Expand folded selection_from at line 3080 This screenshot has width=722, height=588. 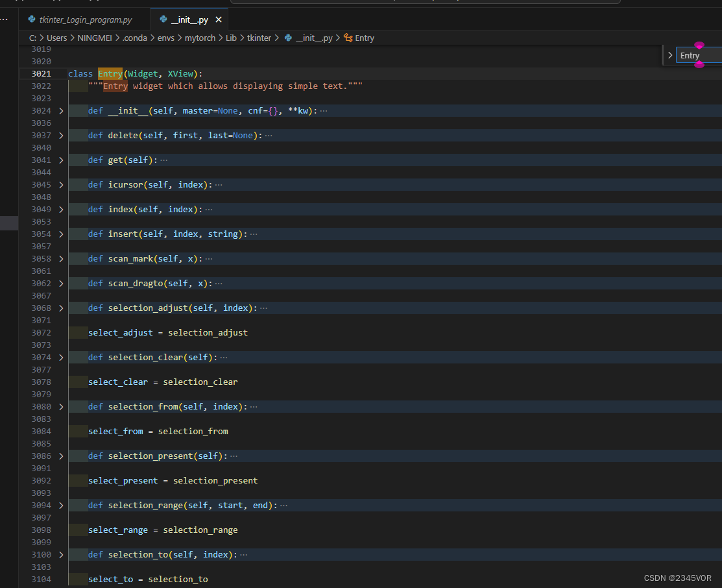coord(61,406)
